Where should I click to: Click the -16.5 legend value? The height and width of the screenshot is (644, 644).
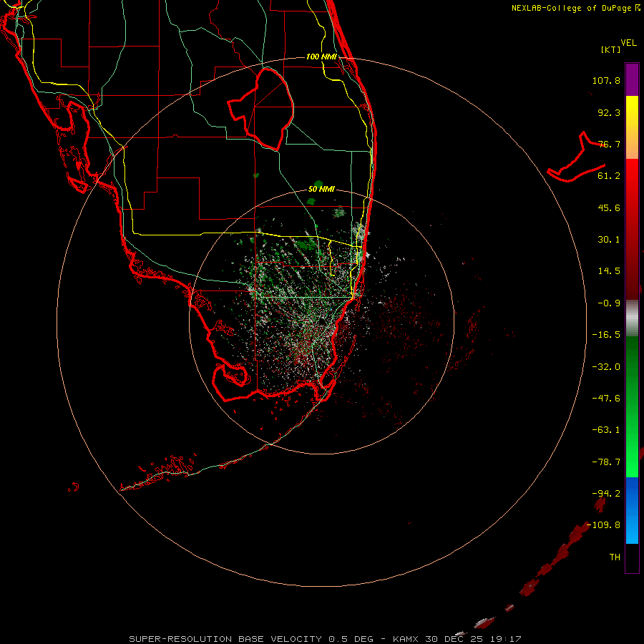click(x=606, y=335)
